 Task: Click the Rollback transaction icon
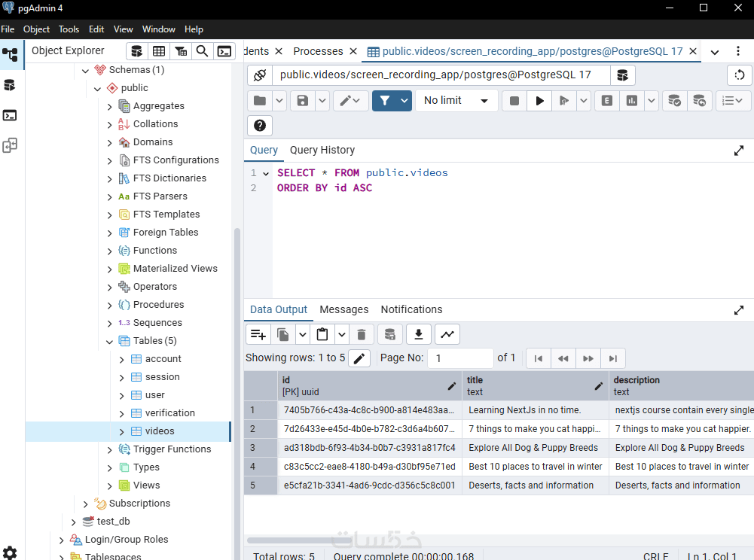click(699, 100)
